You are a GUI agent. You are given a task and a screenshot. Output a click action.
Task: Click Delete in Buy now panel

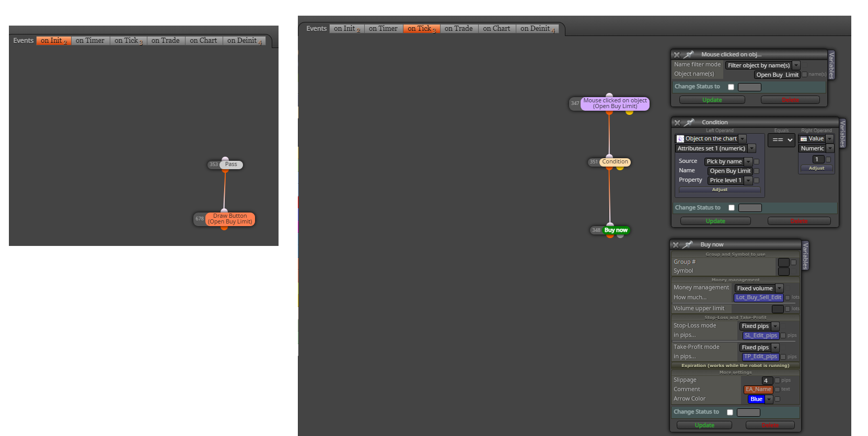pos(770,426)
